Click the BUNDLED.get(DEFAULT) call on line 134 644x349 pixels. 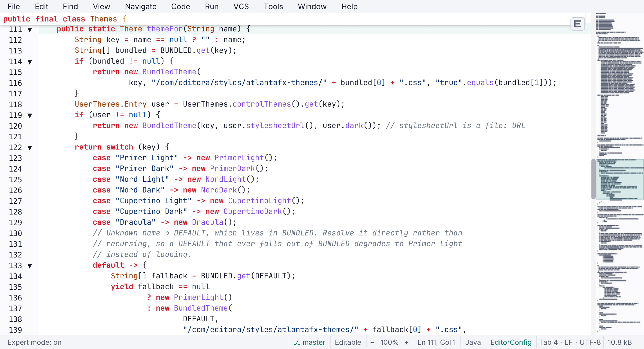(x=246, y=276)
